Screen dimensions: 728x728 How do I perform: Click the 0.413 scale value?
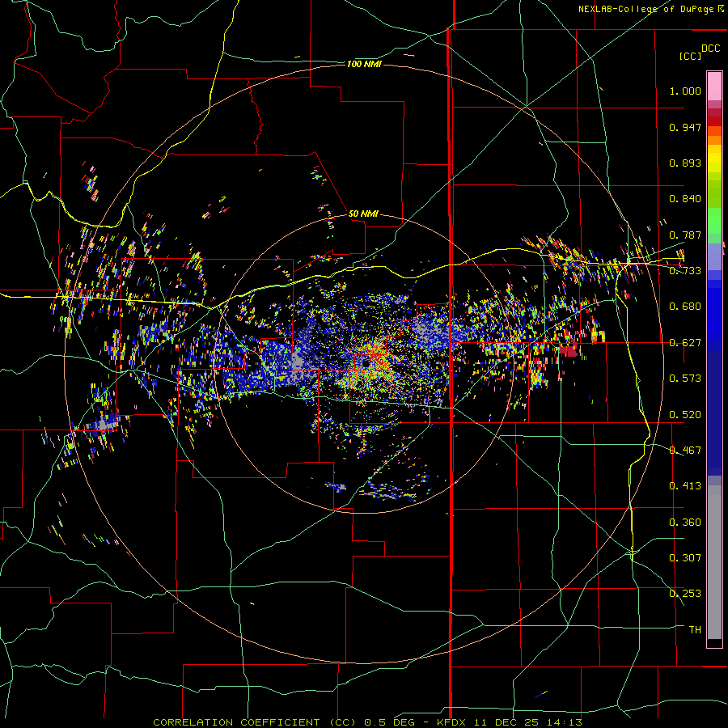point(685,486)
